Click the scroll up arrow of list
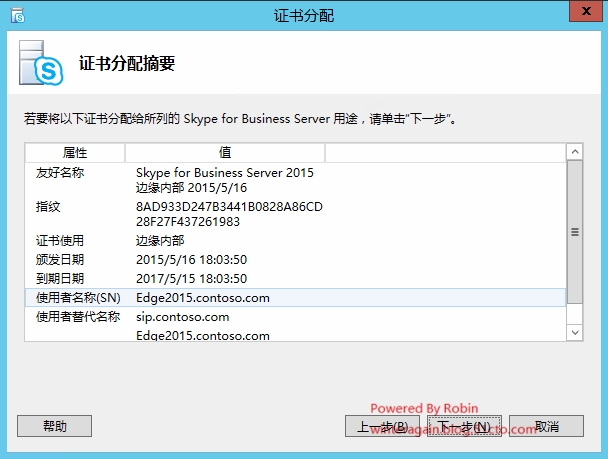608x459 pixels. tap(575, 152)
